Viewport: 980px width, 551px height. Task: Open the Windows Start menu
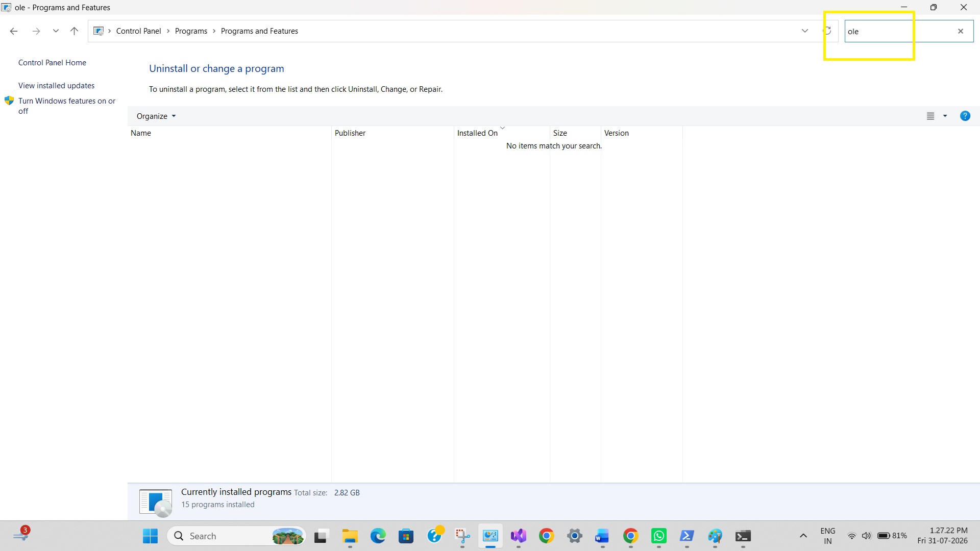(150, 536)
